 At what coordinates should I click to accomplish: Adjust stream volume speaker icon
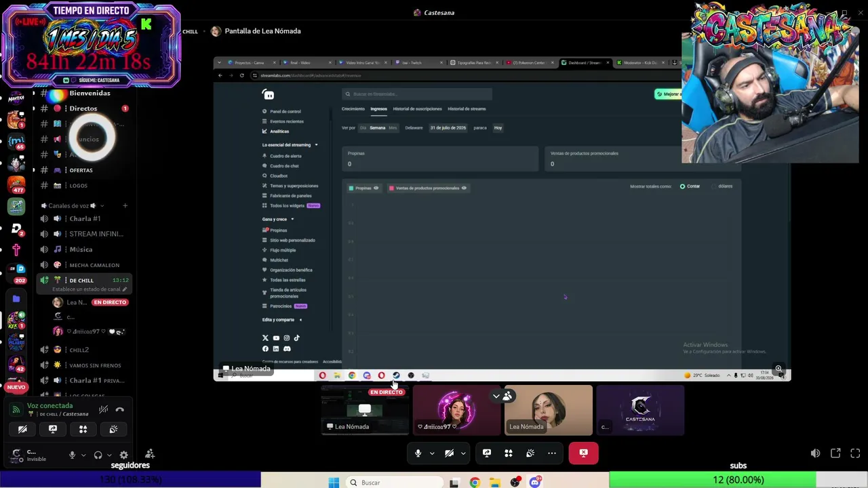tap(815, 453)
